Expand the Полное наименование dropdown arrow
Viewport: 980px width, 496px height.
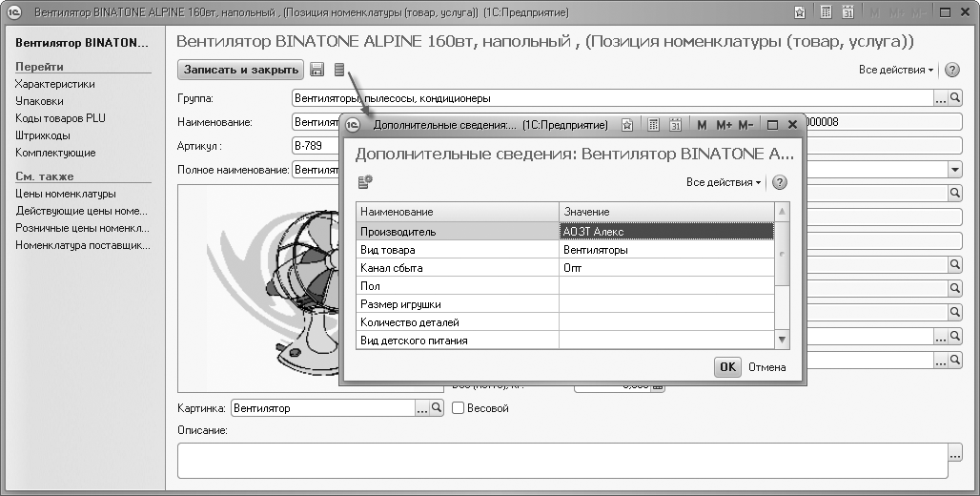[x=955, y=169]
